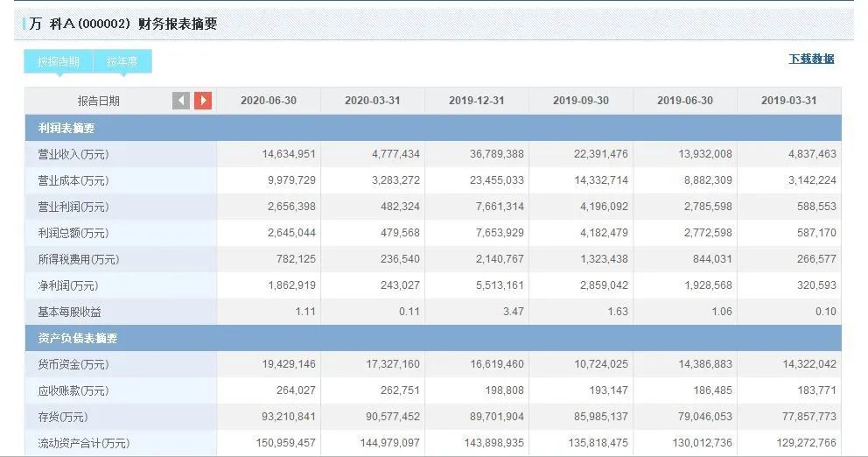Image resolution: width=868 pixels, height=457 pixels.
Task: Switch to the 按报告期 tab
Action: click(x=58, y=61)
